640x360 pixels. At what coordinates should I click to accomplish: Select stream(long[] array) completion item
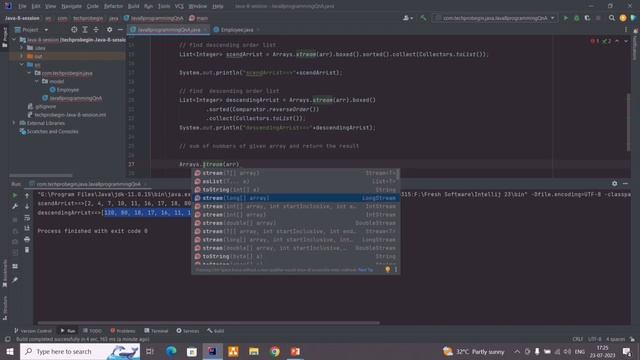pyautogui.click(x=296, y=198)
